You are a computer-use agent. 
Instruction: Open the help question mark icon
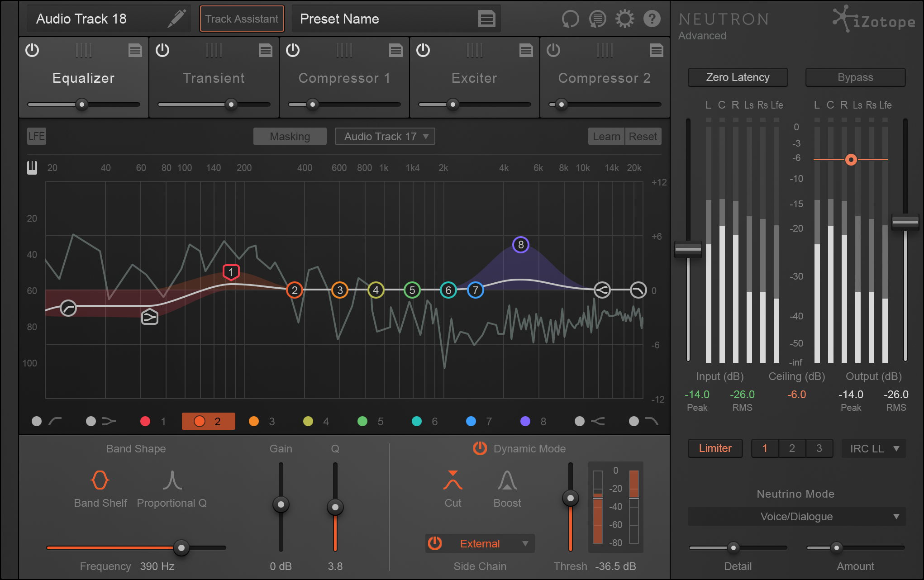[x=652, y=19]
